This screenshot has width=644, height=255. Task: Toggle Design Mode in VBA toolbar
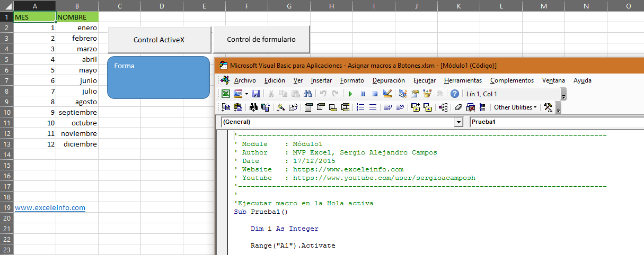387,94
